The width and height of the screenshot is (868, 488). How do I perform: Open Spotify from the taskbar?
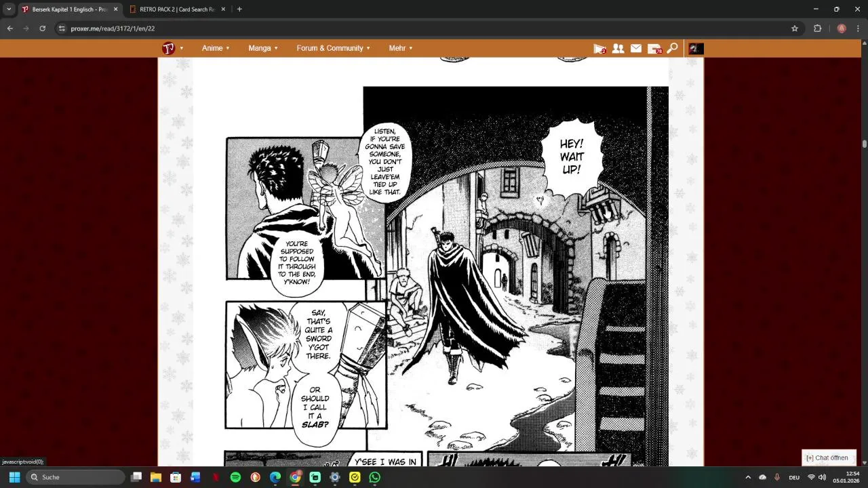click(x=235, y=477)
